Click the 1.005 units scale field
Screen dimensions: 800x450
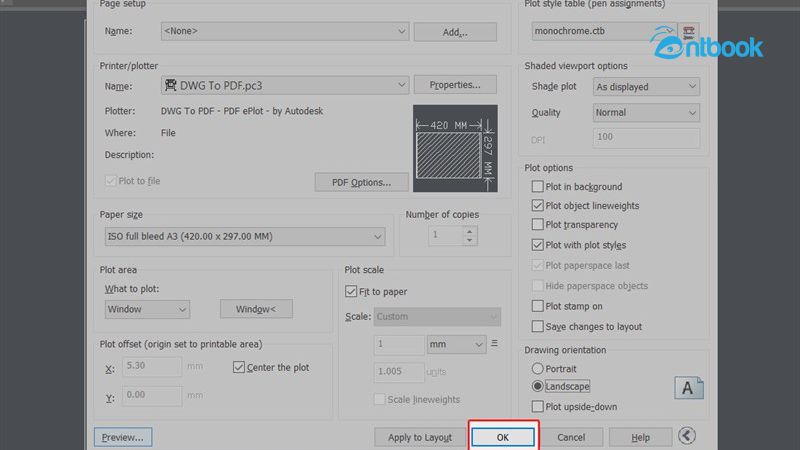pyautogui.click(x=398, y=372)
